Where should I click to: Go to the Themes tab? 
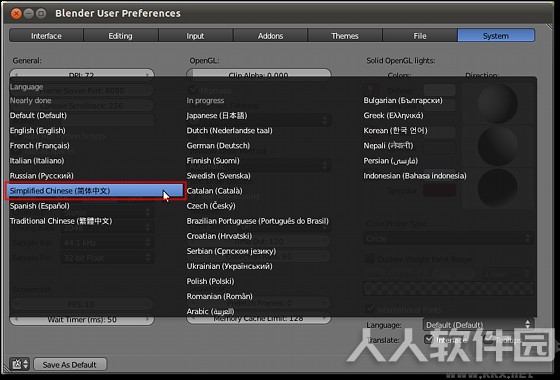pos(345,36)
